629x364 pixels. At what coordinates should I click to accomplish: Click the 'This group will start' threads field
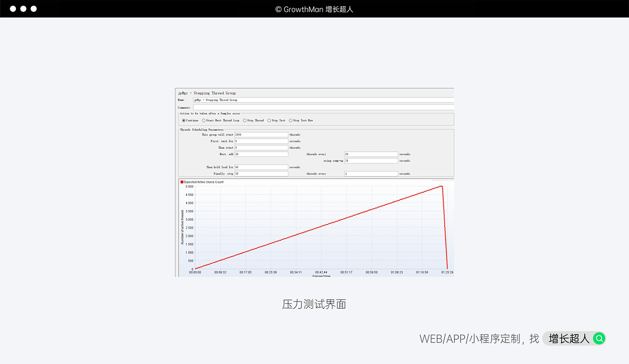click(x=261, y=134)
